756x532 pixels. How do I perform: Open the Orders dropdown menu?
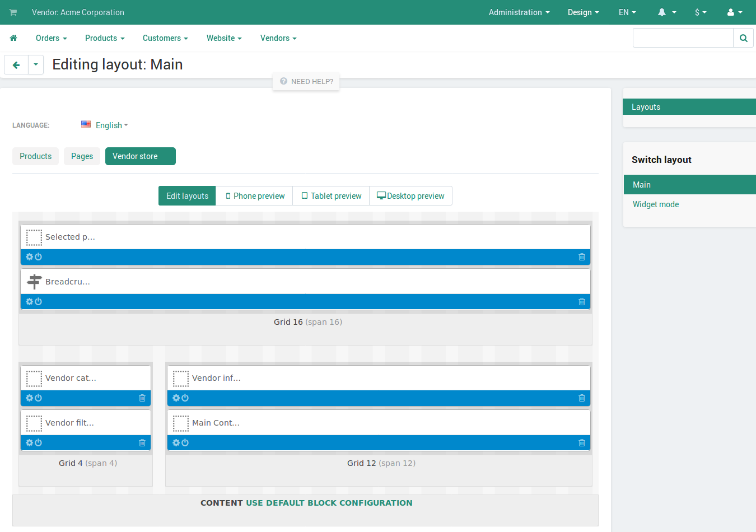point(52,38)
